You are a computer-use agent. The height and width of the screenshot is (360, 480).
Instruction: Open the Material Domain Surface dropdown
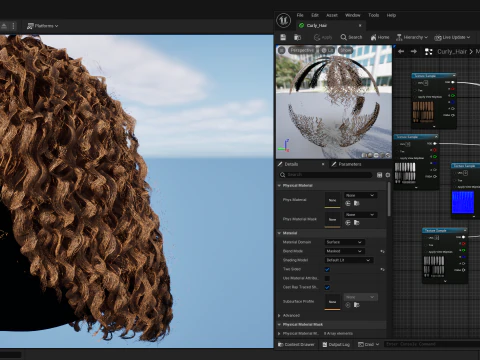click(345, 242)
